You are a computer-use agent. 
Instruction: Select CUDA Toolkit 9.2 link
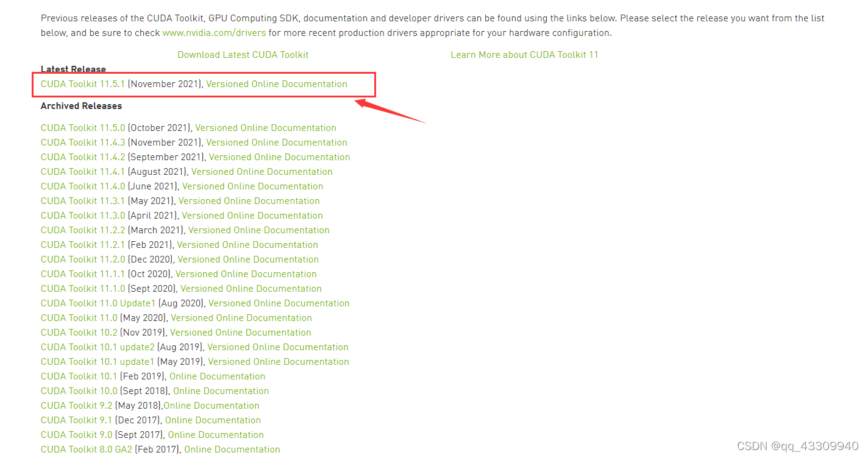[x=77, y=406]
